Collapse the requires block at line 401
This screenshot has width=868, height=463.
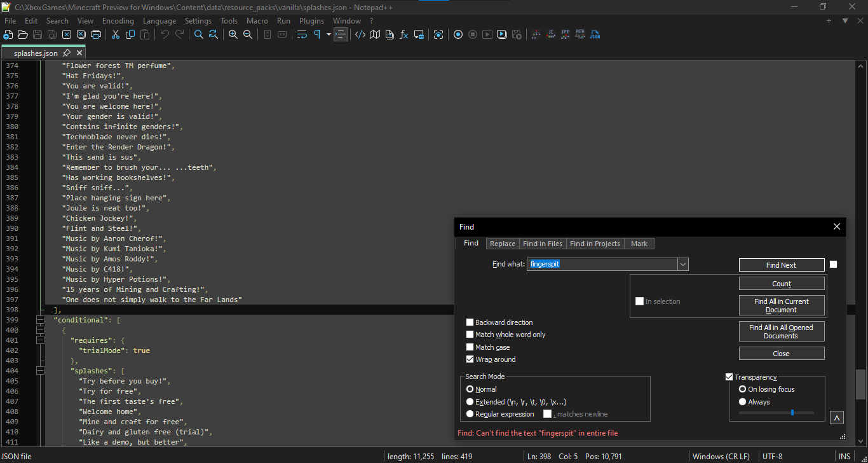[x=41, y=340]
